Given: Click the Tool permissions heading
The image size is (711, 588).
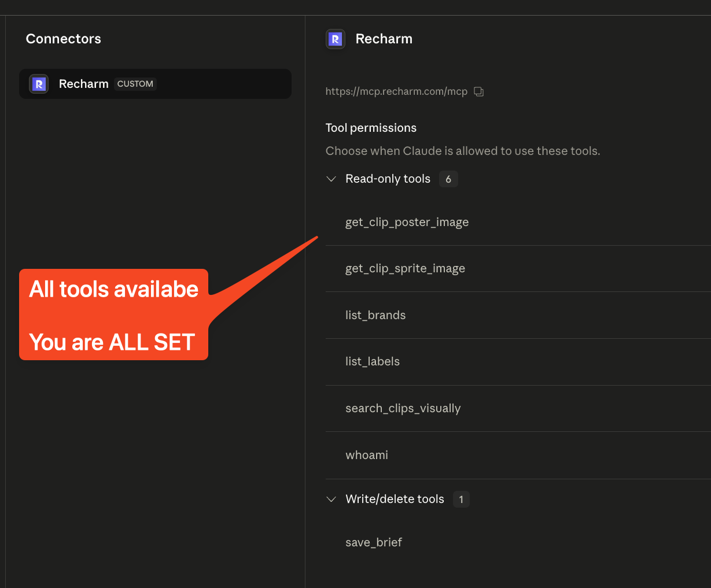Looking at the screenshot, I should 371,128.
